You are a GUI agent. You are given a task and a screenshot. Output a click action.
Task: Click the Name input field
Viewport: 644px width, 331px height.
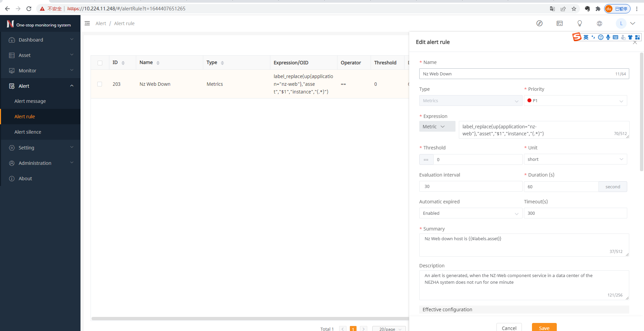(517, 74)
